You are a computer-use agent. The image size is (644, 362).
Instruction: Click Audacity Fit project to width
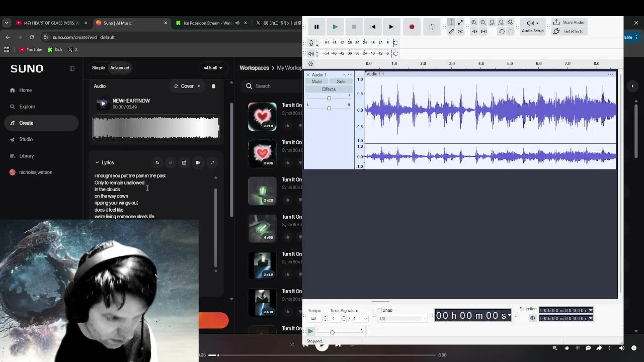click(x=501, y=23)
